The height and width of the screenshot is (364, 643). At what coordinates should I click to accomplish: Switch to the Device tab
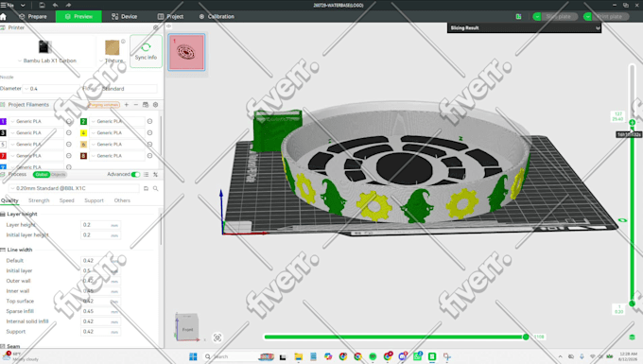[124, 16]
